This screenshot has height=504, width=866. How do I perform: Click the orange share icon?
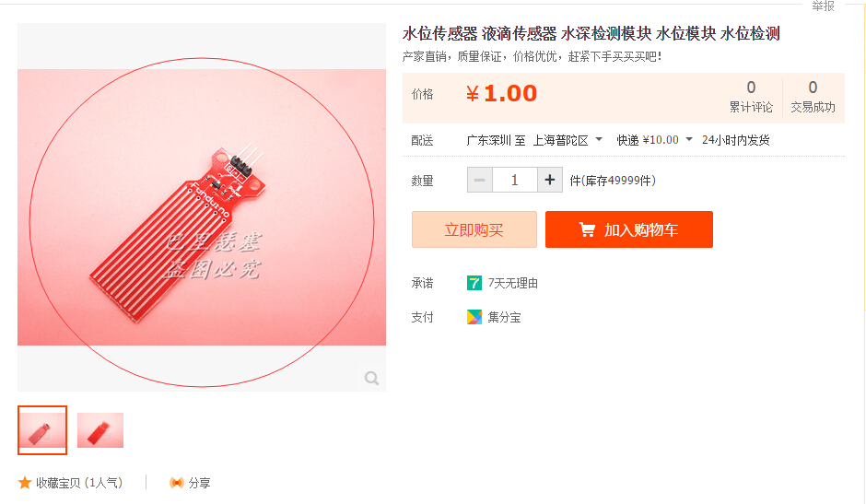click(x=177, y=483)
